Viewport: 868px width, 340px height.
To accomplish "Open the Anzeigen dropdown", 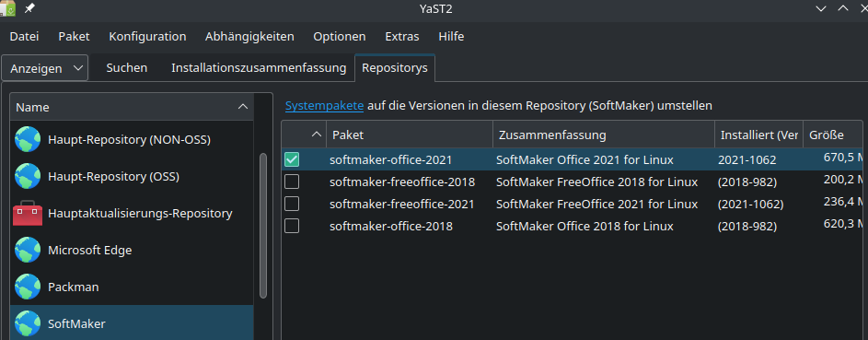I will coord(45,68).
